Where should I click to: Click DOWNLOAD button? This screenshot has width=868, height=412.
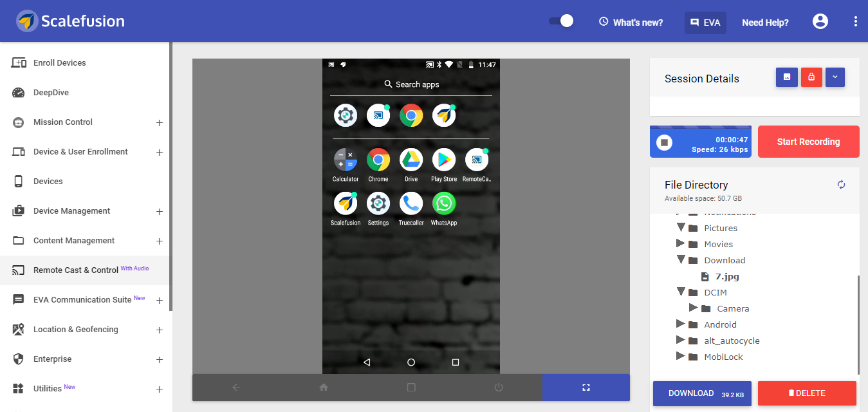pos(702,393)
